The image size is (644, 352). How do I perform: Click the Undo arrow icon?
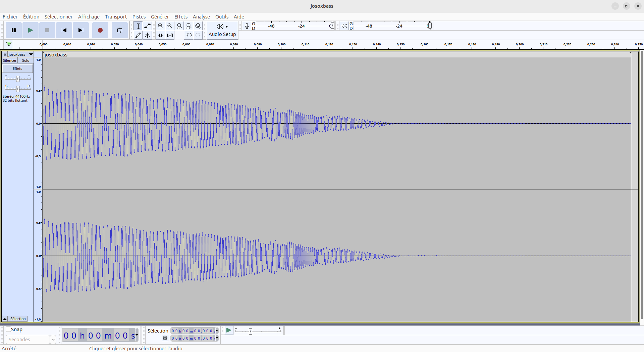189,35
